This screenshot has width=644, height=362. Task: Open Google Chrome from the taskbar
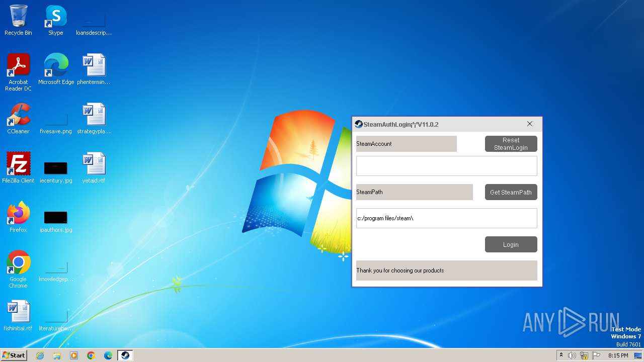(x=91, y=355)
